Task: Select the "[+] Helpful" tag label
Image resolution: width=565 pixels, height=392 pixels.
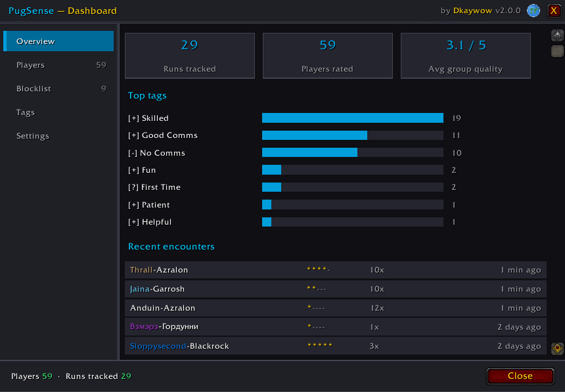Action: [x=150, y=222]
